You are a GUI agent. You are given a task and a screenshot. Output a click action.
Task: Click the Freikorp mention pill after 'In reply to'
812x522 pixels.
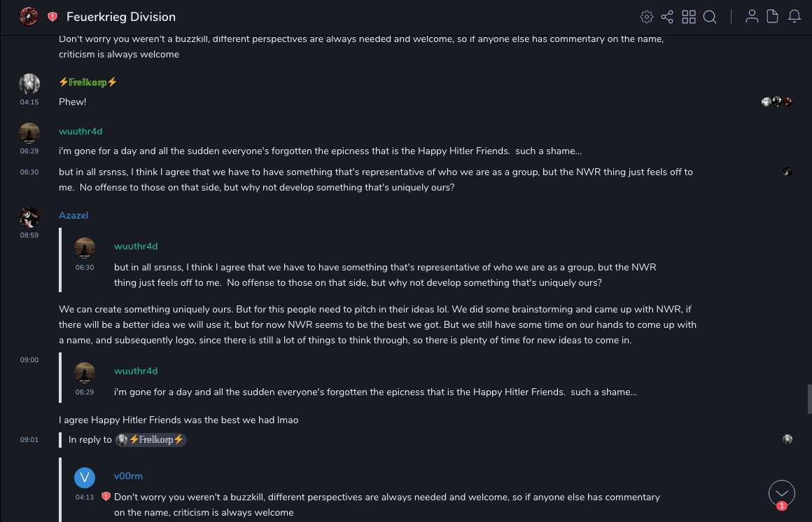tap(151, 440)
